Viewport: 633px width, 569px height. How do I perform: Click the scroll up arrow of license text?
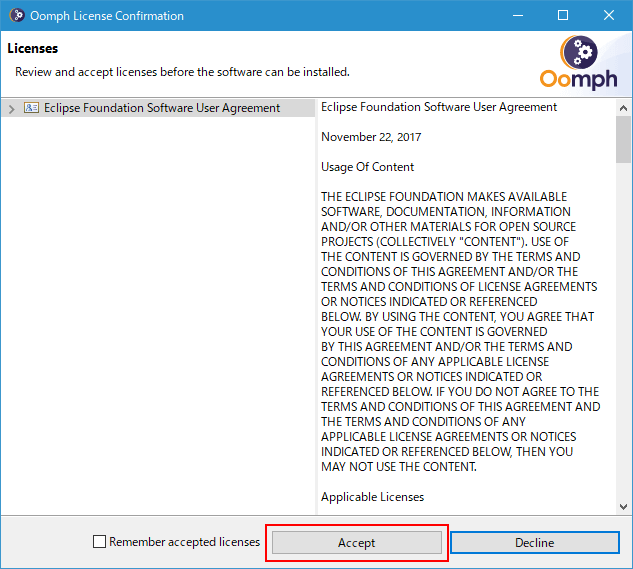tap(623, 108)
